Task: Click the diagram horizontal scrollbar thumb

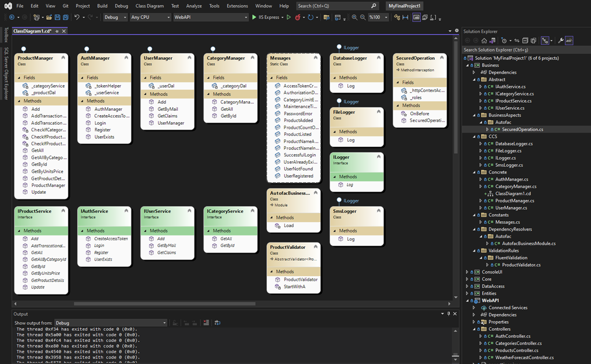Action: (164, 304)
